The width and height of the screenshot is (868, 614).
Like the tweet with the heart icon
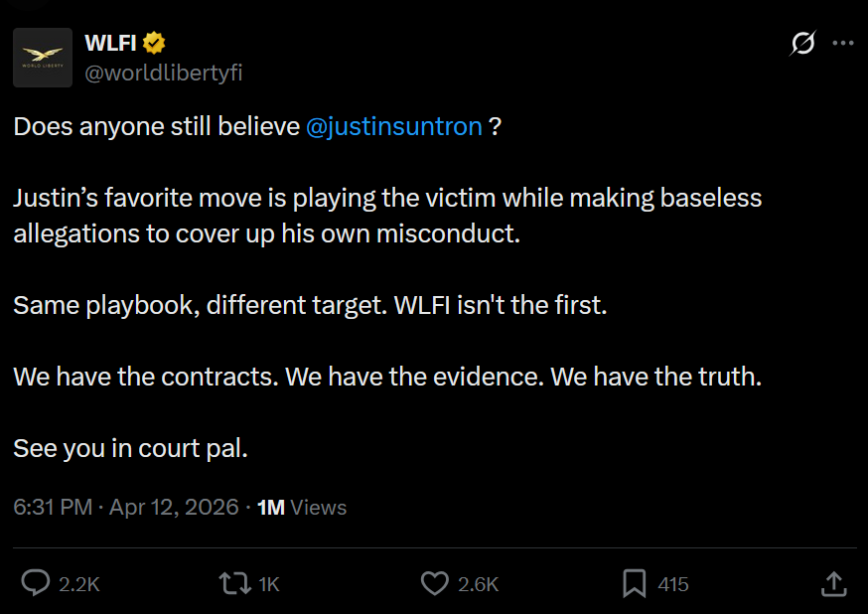[434, 583]
